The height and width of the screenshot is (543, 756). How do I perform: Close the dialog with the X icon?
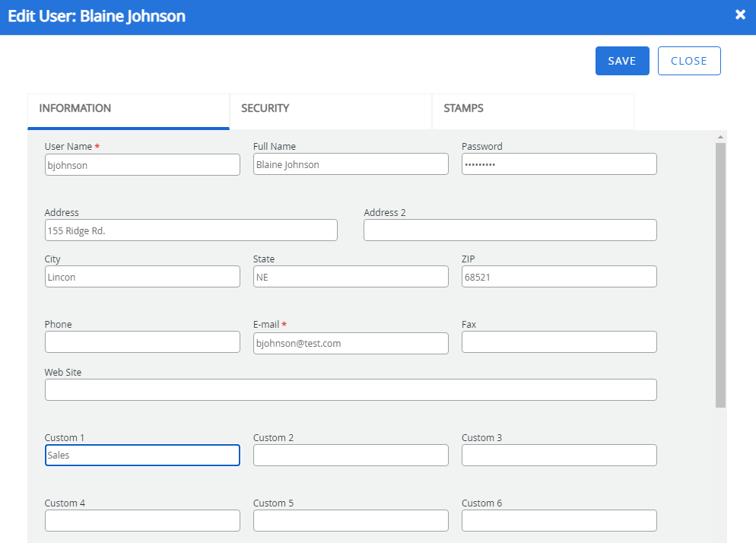(x=740, y=15)
